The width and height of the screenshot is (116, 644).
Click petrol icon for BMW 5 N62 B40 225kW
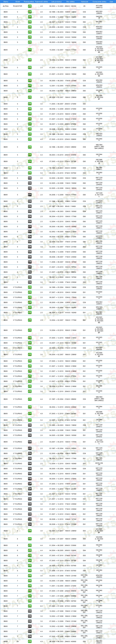pyautogui.click(x=30, y=139)
